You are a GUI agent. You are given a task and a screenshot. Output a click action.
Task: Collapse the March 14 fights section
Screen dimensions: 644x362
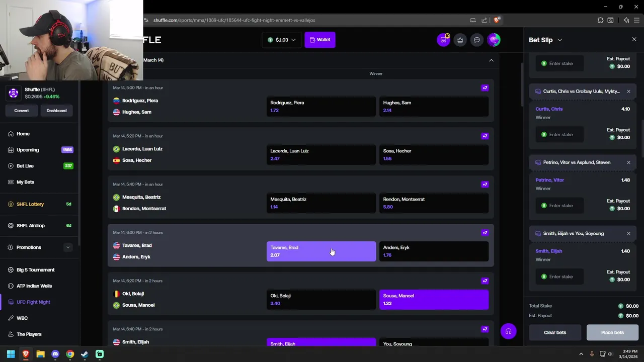click(491, 60)
